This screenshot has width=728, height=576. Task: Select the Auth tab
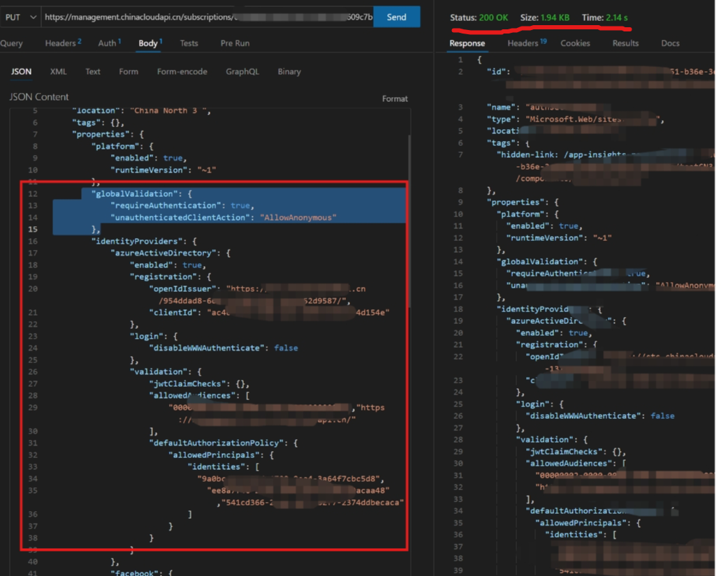tap(108, 43)
